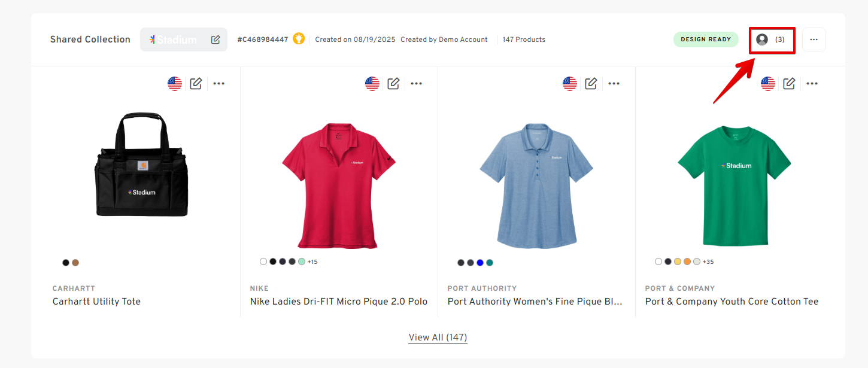Open more options for Port & Company Tee

coord(812,84)
